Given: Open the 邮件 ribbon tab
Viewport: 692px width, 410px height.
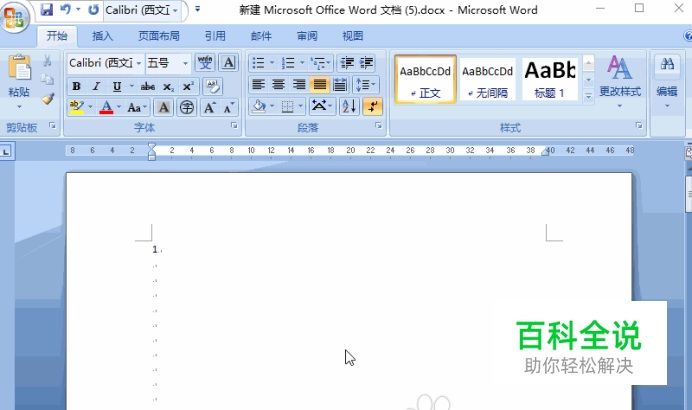Looking at the screenshot, I should pyautogui.click(x=261, y=36).
